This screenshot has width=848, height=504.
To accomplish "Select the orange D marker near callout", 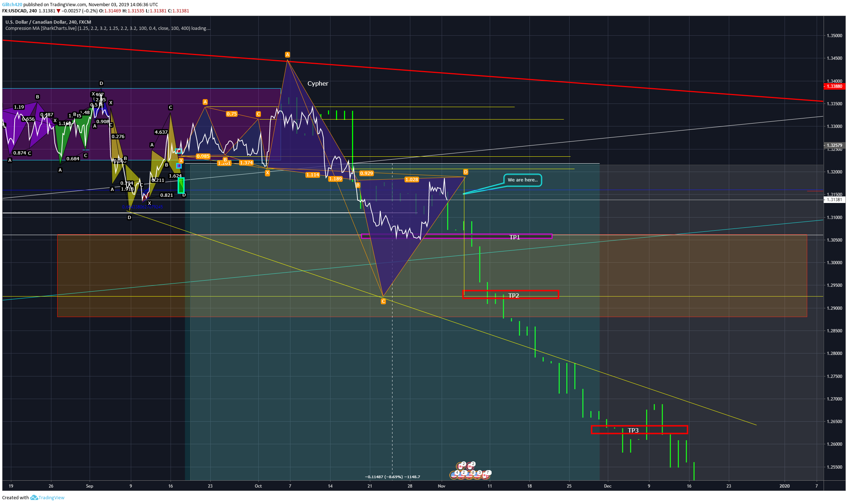I will (x=465, y=172).
